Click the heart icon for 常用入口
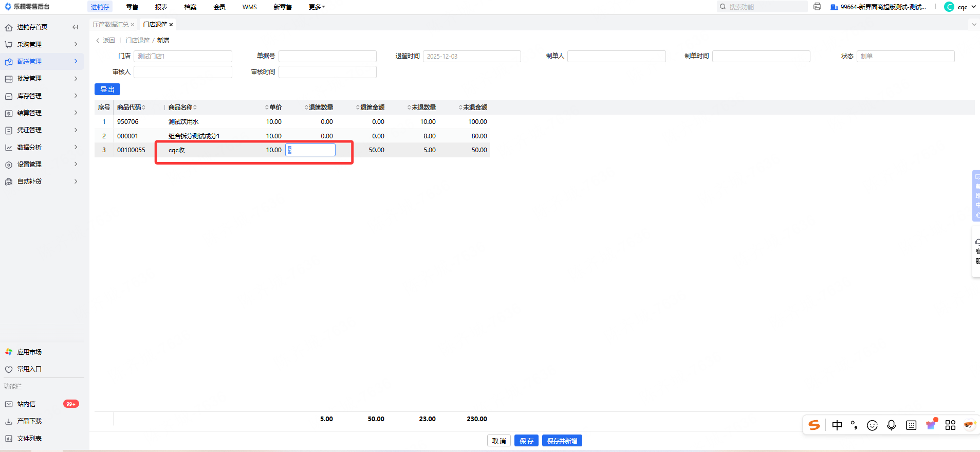 coord(9,369)
